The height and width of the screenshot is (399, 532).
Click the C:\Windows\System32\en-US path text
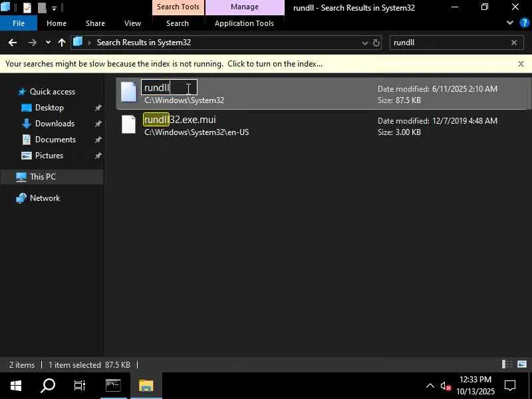coord(196,132)
